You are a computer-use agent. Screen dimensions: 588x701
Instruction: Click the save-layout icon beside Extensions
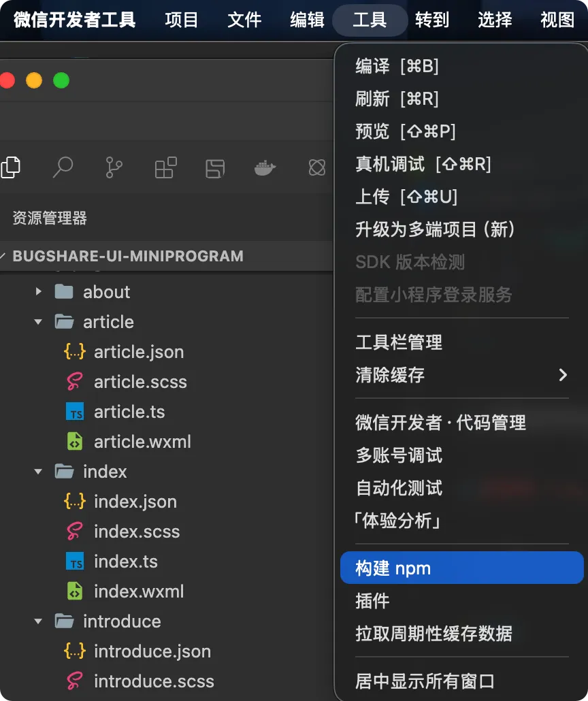click(215, 169)
